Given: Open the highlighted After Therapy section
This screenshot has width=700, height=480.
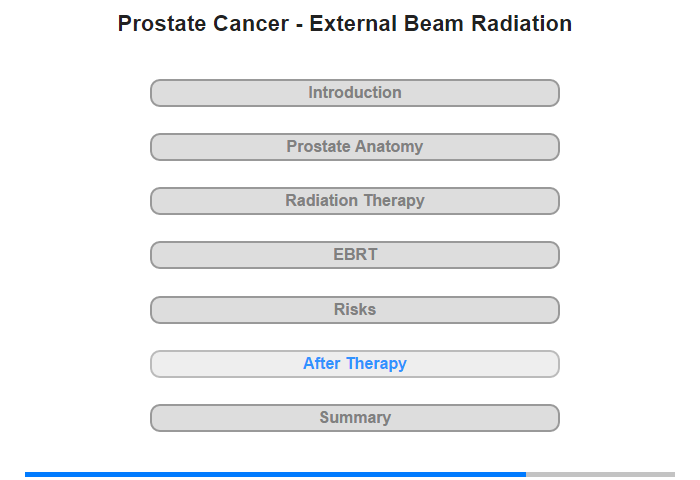Looking at the screenshot, I should [355, 364].
